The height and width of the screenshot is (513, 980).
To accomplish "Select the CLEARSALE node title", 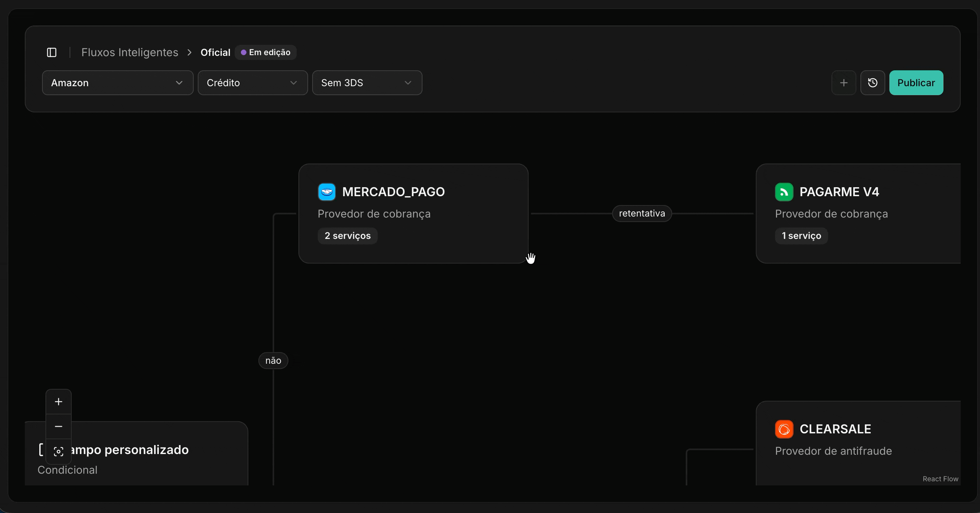I will tap(835, 429).
